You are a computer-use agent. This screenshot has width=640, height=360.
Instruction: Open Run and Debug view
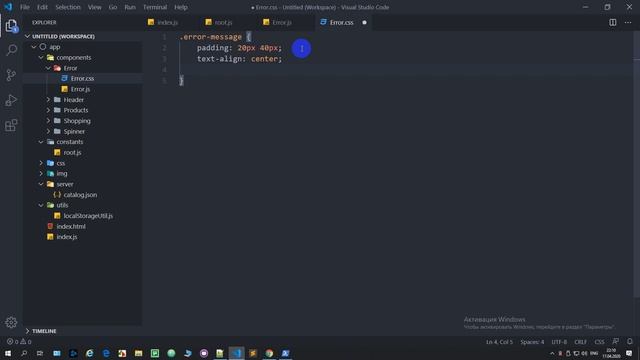[11, 100]
